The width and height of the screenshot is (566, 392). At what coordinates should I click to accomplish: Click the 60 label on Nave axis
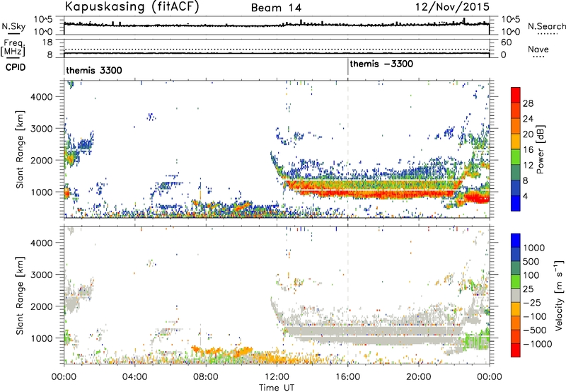506,42
